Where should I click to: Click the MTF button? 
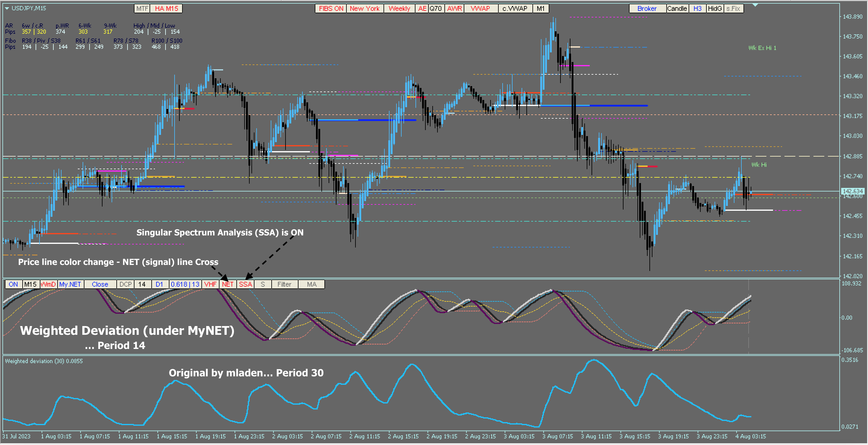click(x=142, y=8)
